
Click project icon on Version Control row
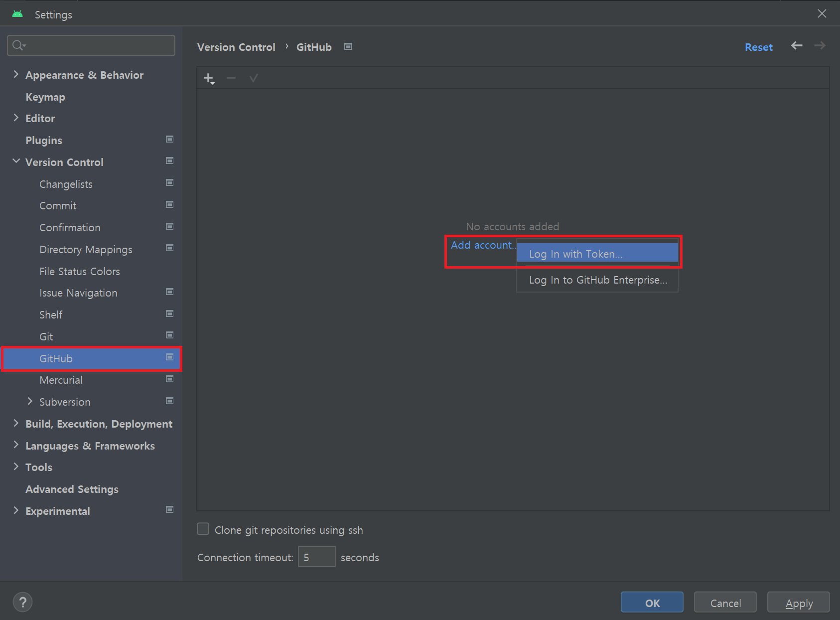pos(170,161)
